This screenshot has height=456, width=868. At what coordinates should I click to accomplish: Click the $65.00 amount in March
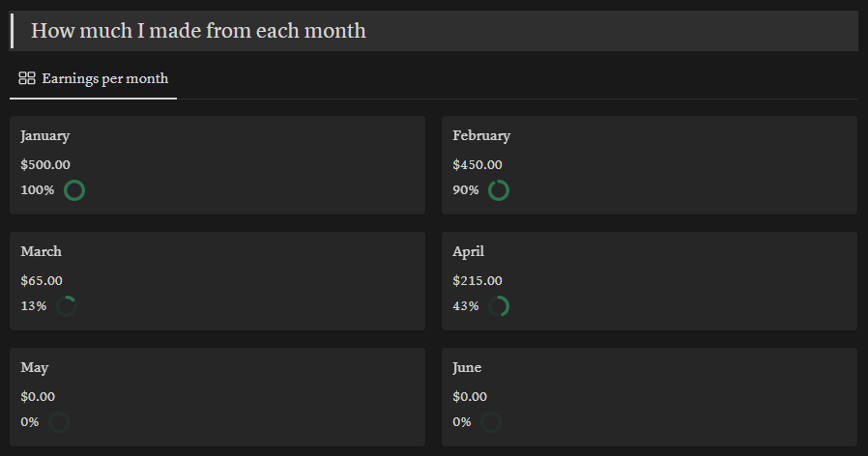point(42,281)
